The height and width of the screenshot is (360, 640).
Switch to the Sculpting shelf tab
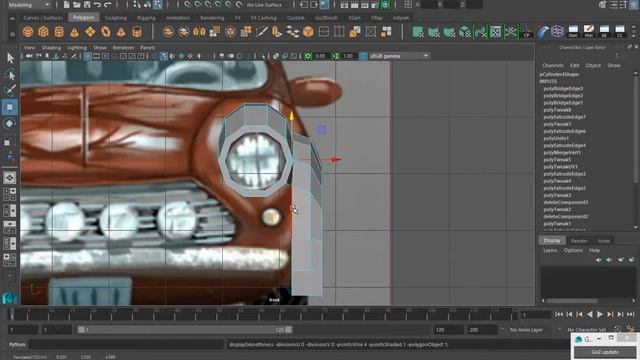[116, 18]
